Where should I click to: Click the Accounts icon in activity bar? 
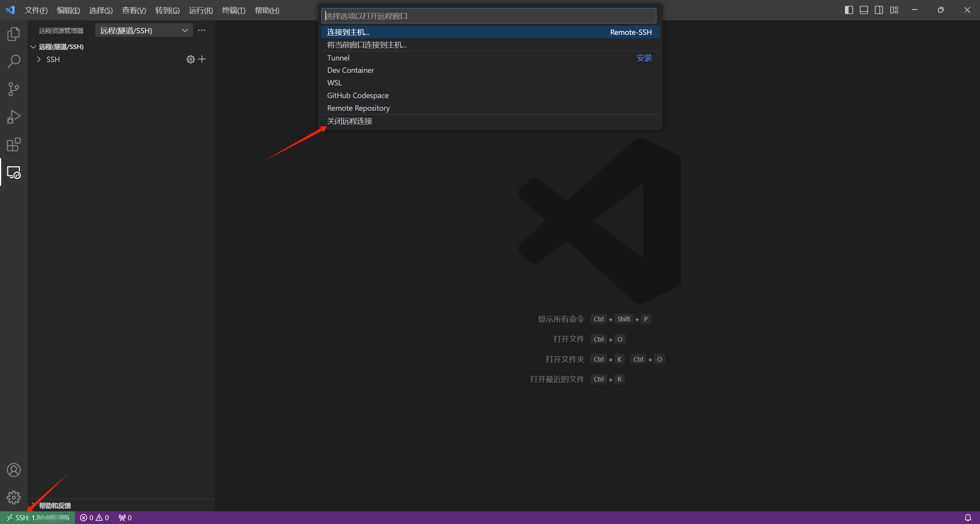[x=14, y=470]
